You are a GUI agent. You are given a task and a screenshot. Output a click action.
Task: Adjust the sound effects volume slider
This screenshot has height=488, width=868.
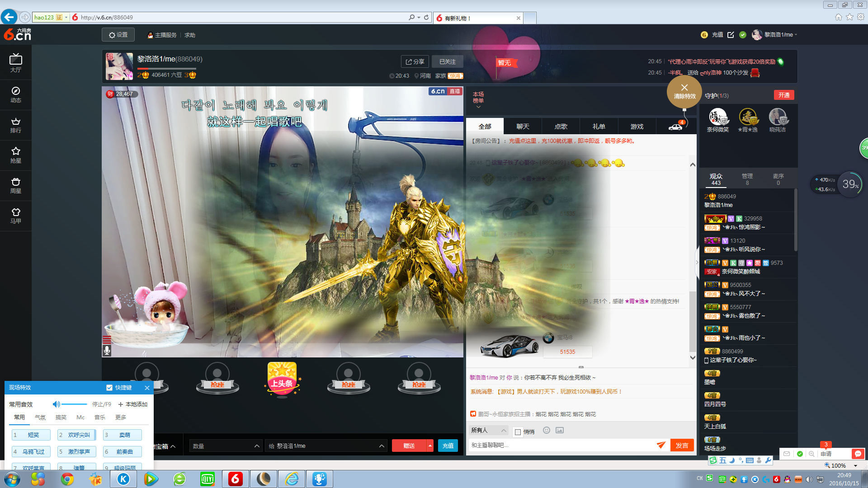point(74,404)
